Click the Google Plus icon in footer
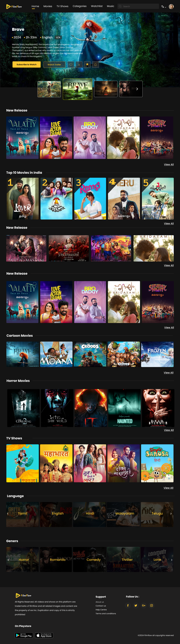 [x=144, y=605]
